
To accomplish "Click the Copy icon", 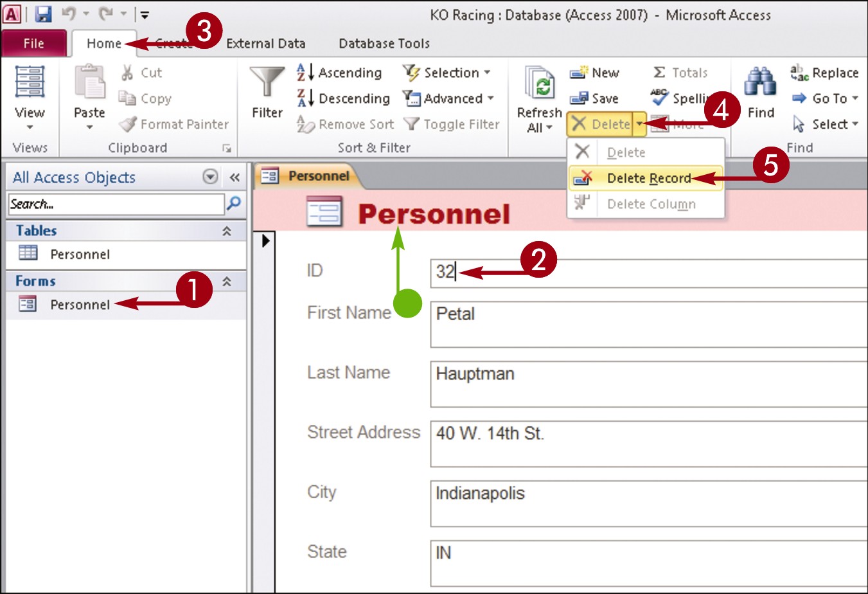I will point(127,98).
